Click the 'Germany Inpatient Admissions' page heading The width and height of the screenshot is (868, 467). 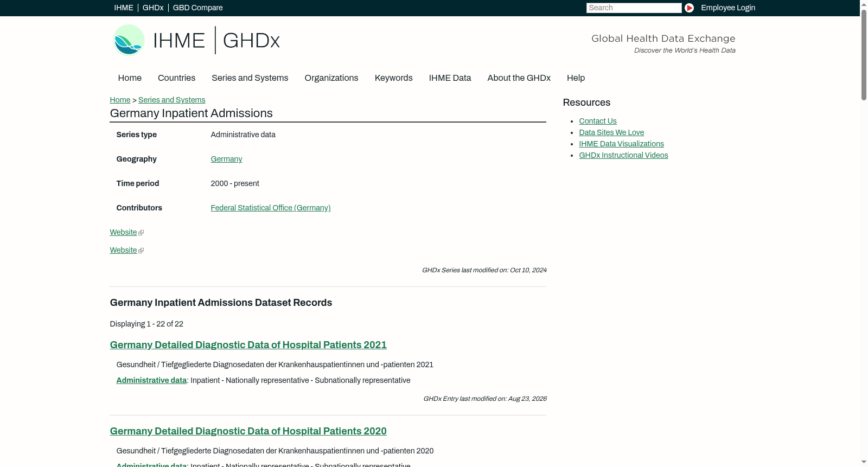point(191,113)
